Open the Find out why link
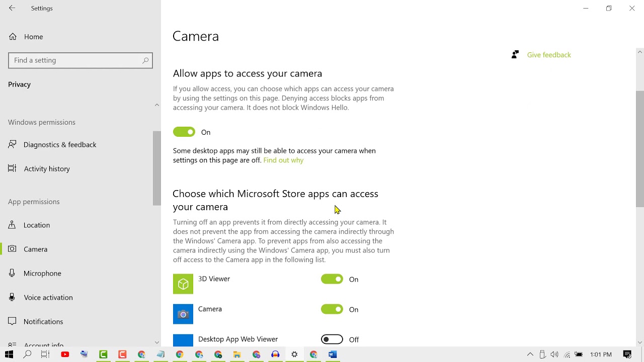Screen dimensions: 644x362 tap(283, 160)
